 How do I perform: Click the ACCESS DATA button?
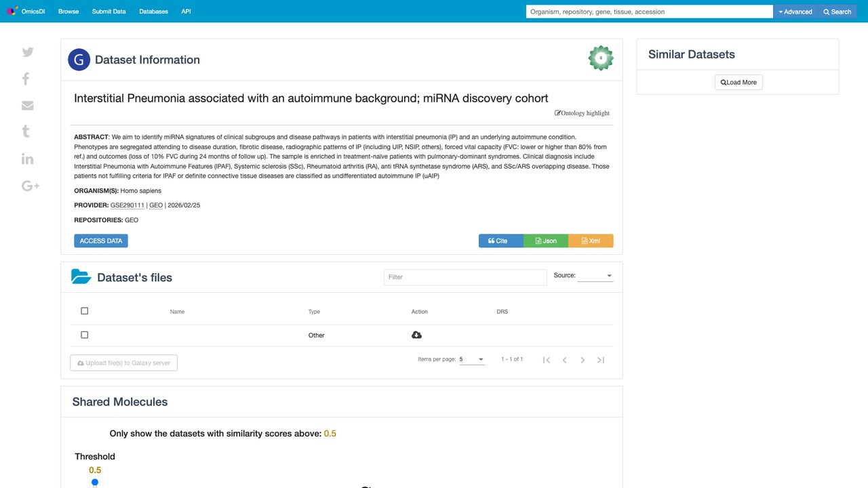pyautogui.click(x=101, y=241)
